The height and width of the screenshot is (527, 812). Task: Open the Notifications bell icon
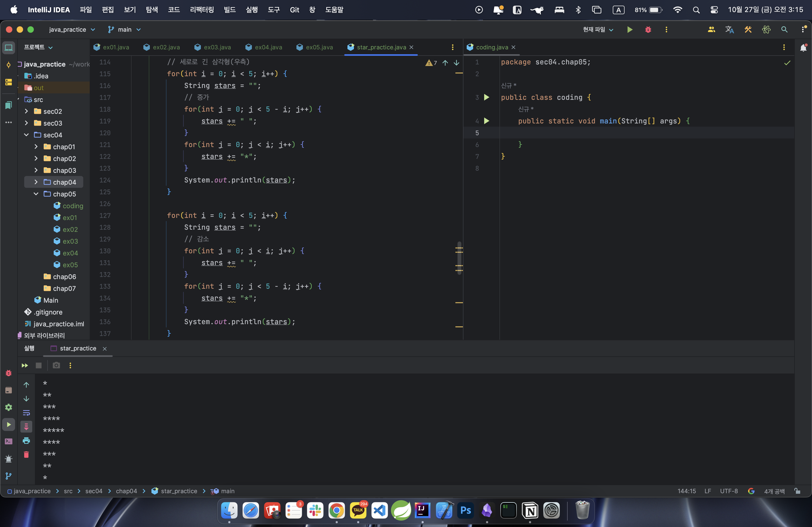(x=803, y=47)
